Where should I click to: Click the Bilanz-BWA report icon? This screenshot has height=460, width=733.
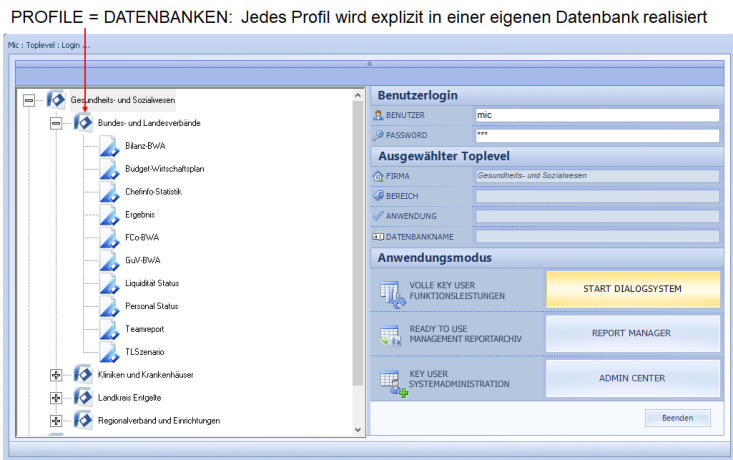pyautogui.click(x=110, y=146)
